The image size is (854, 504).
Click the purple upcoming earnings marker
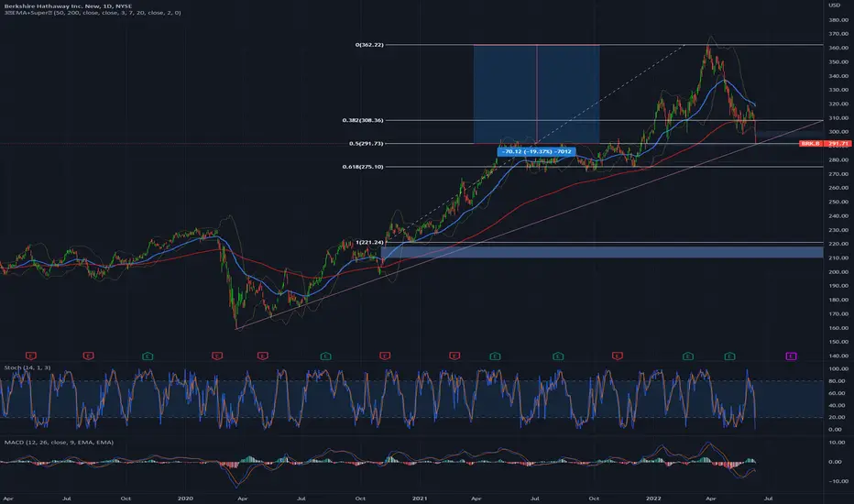(x=791, y=356)
